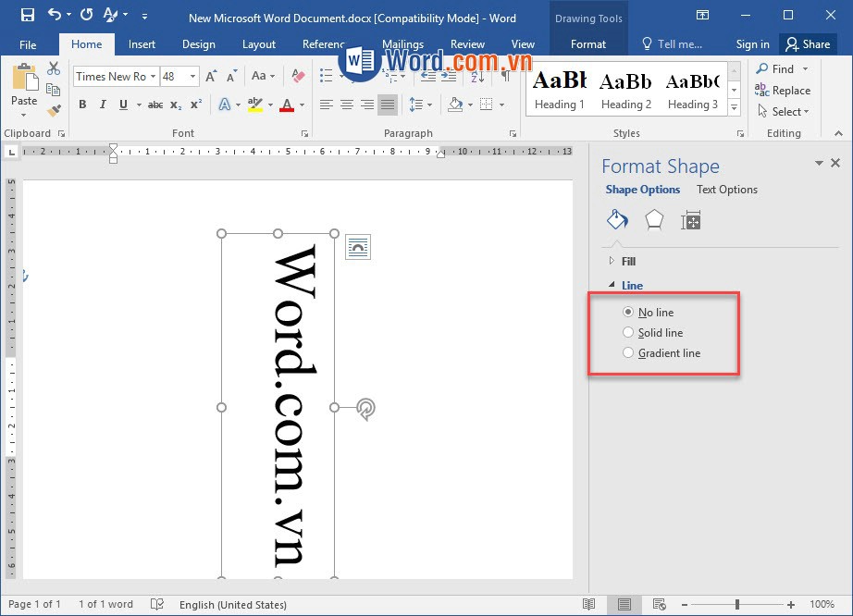The image size is (853, 616).
Task: Toggle Bold formatting
Action: tap(82, 105)
